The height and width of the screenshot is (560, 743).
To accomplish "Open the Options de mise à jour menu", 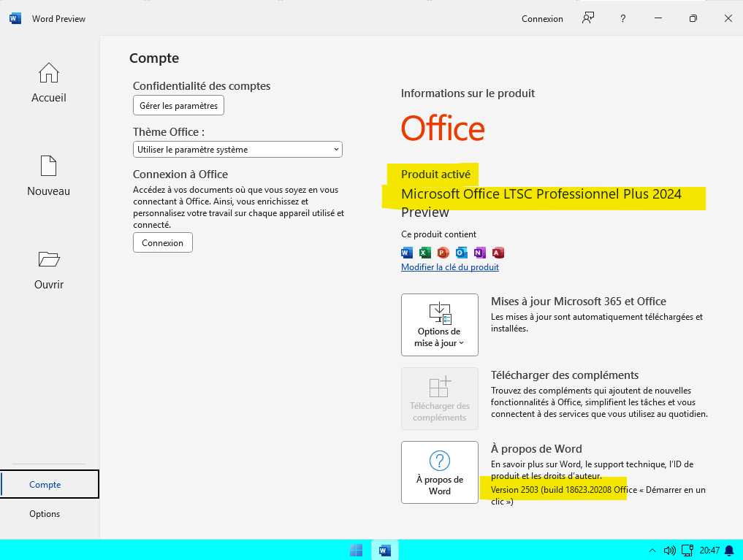I will point(440,325).
